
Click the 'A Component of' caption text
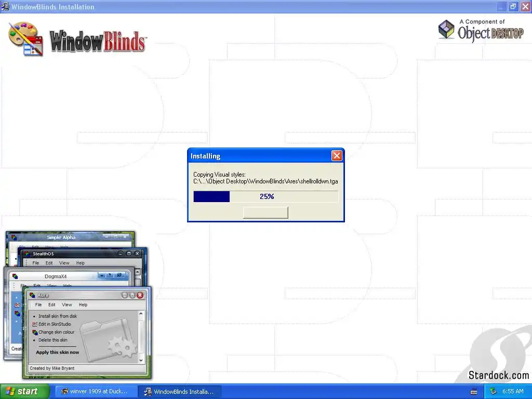(482, 22)
